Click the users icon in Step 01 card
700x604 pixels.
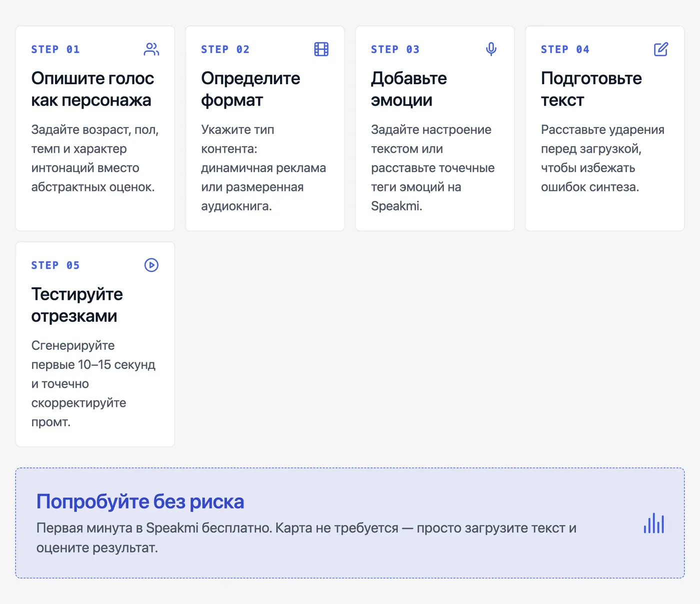click(x=151, y=49)
